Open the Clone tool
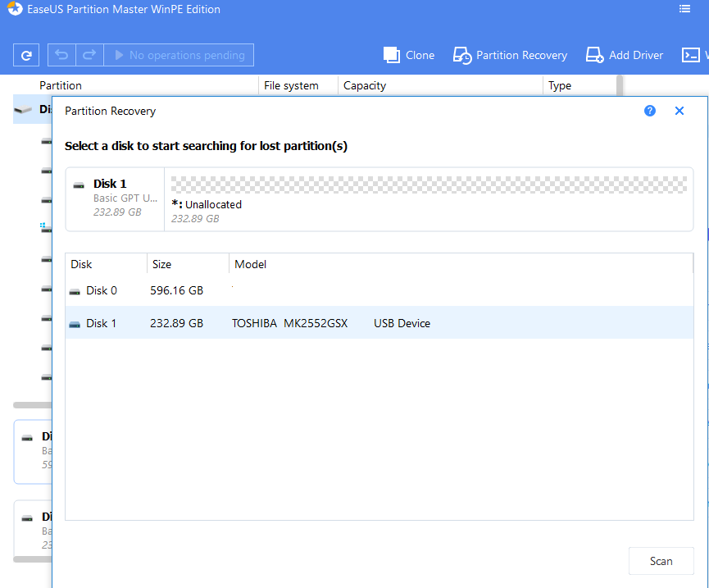The image size is (709, 588). pyautogui.click(x=409, y=55)
